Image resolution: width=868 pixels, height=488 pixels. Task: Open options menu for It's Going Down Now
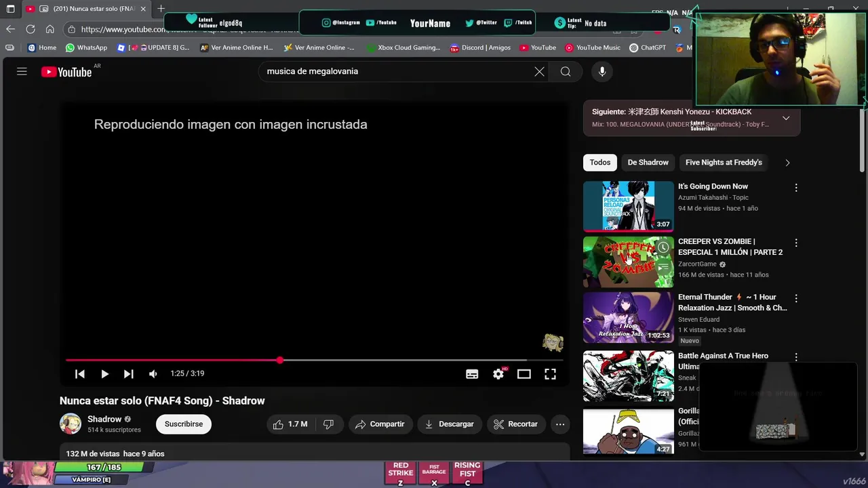point(796,187)
